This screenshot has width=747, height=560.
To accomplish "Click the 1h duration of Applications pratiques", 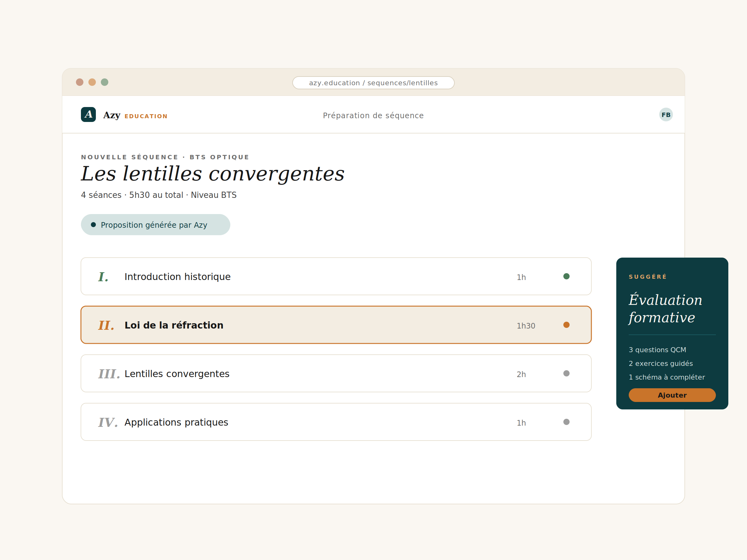I will pyautogui.click(x=521, y=423).
